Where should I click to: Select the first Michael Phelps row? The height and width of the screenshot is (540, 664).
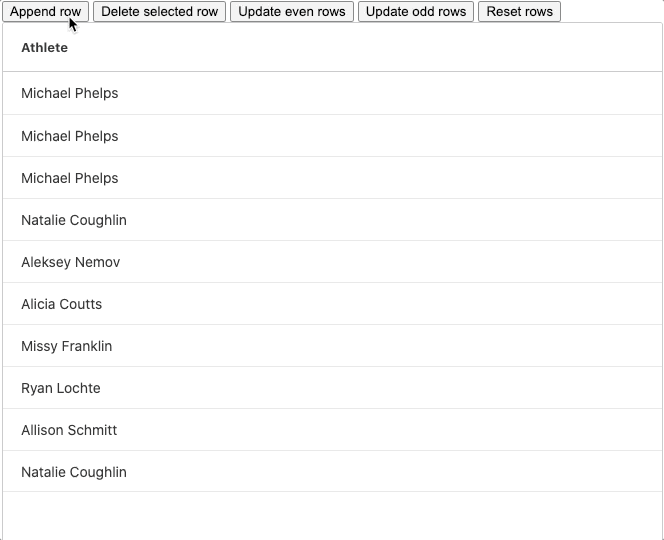tap(332, 93)
